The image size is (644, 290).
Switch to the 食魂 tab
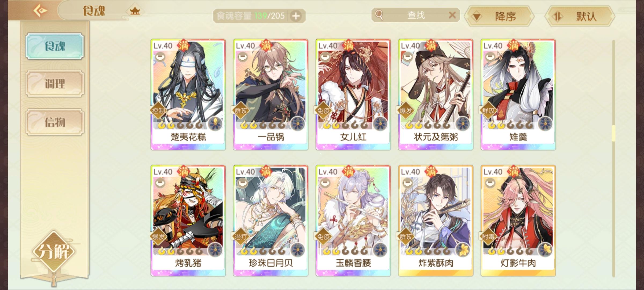(x=55, y=46)
